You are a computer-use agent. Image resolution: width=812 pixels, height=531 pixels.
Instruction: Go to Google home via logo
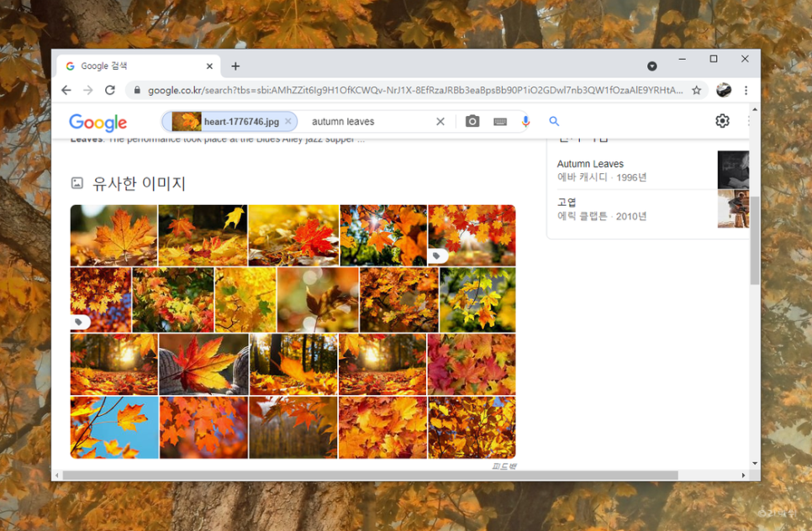(98, 122)
